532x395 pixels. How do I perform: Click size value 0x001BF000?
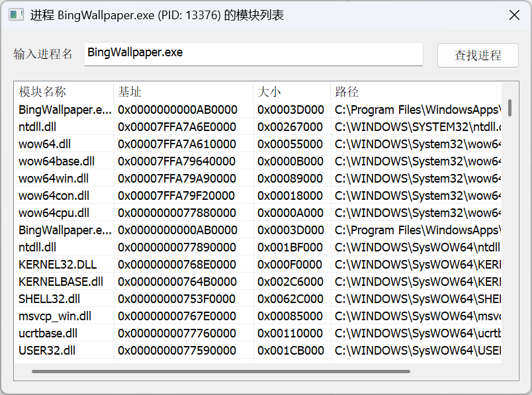[x=290, y=247]
